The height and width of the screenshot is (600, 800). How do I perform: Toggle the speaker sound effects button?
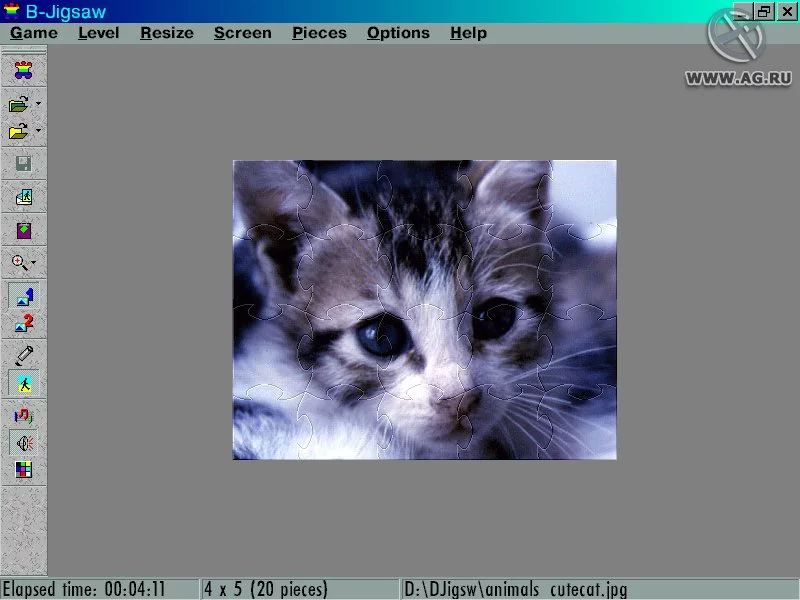(23, 443)
